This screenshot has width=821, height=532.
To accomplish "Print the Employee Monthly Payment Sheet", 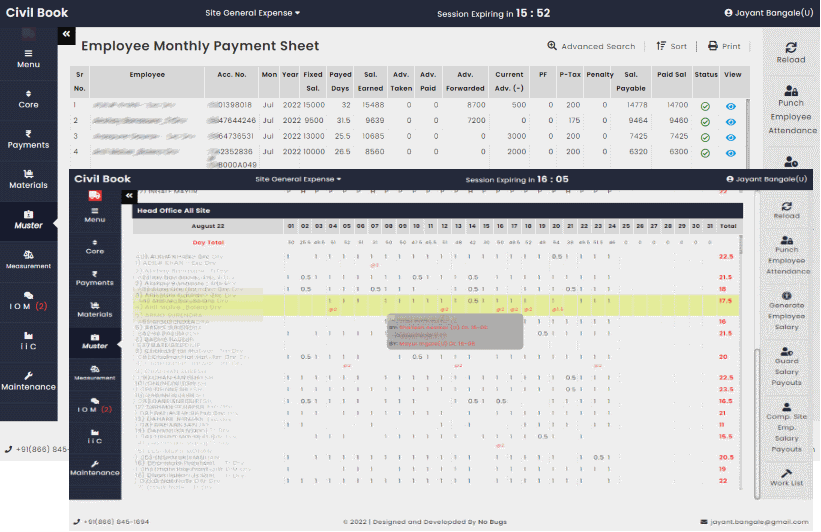I will (x=724, y=46).
